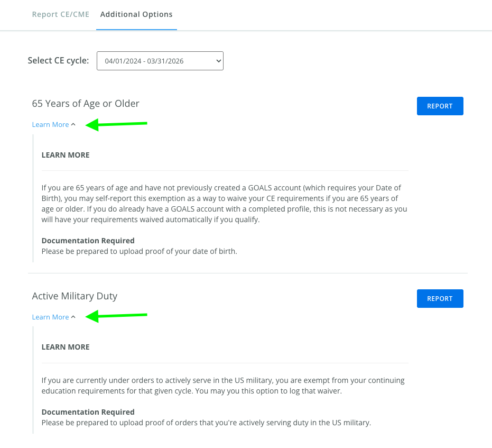Click the "65 Years of Age or Older" heading
492x448 pixels.
coord(86,104)
